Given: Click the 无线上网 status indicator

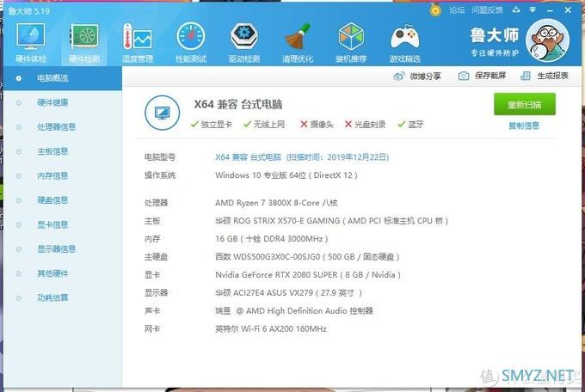Looking at the screenshot, I should point(264,124).
